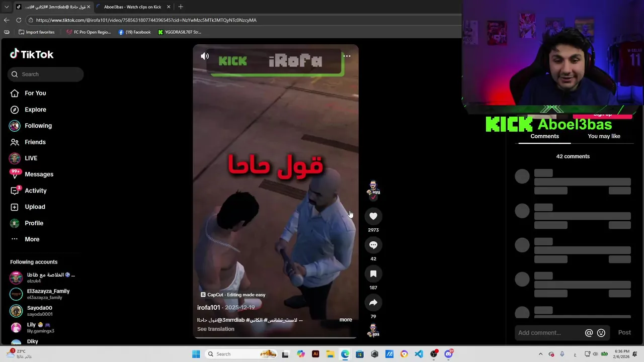Open a new browser tab
Viewport: 644px width, 362px height.
(181, 7)
